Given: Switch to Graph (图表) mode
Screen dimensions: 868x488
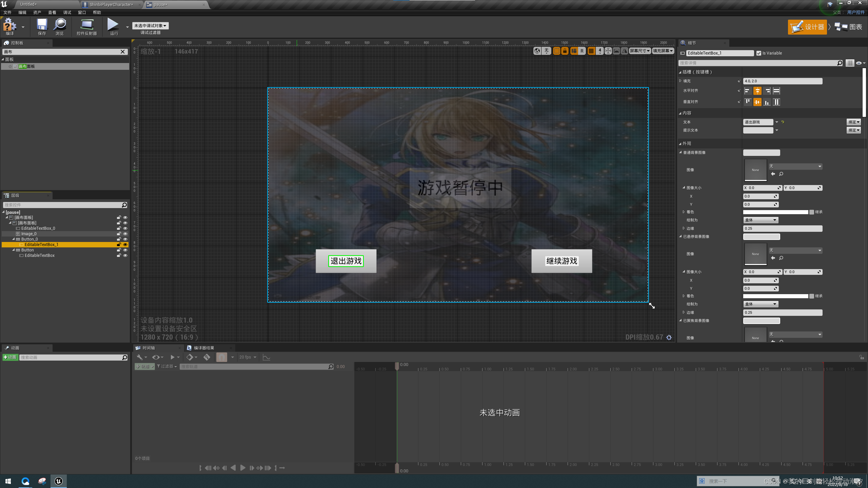Looking at the screenshot, I should (848, 27).
